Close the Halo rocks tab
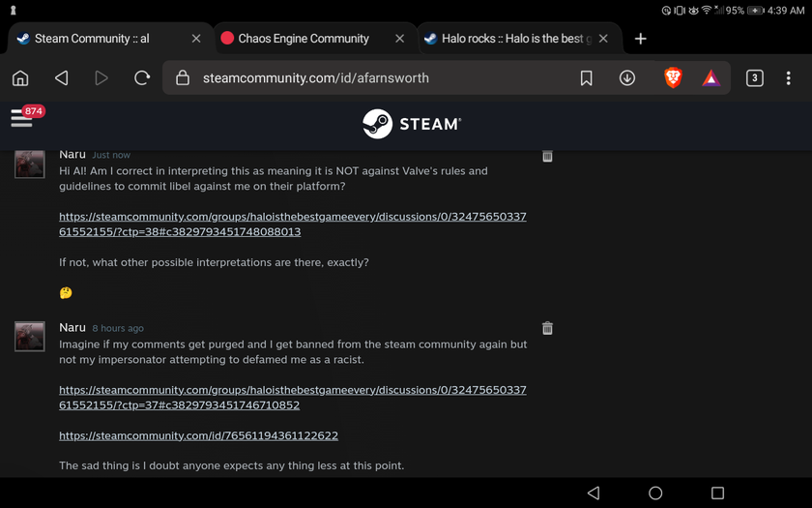Image resolution: width=812 pixels, height=508 pixels. (603, 39)
